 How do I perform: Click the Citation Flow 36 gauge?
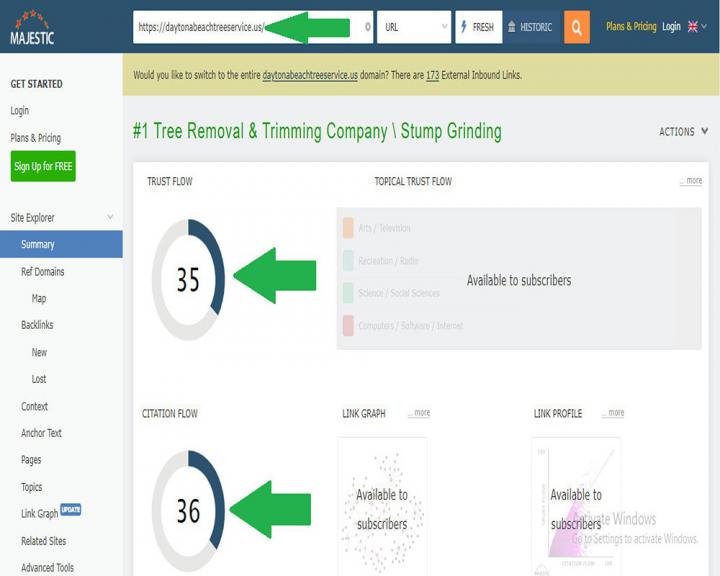pos(188,511)
